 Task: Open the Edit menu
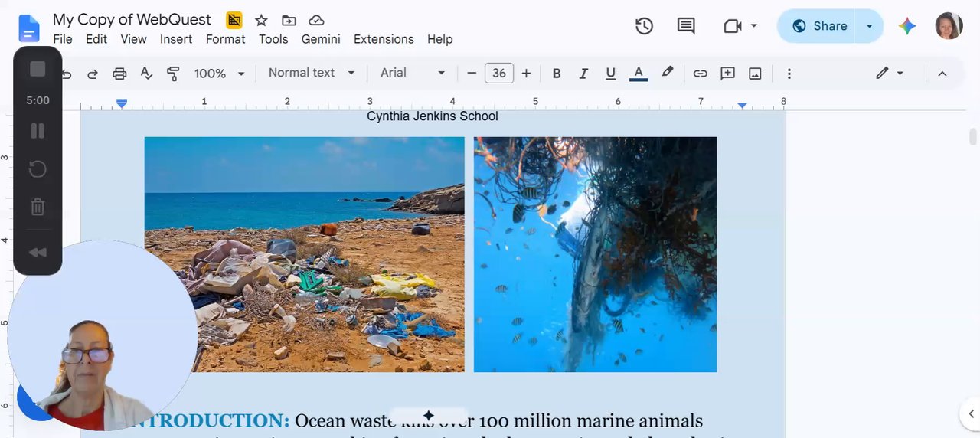tap(96, 39)
